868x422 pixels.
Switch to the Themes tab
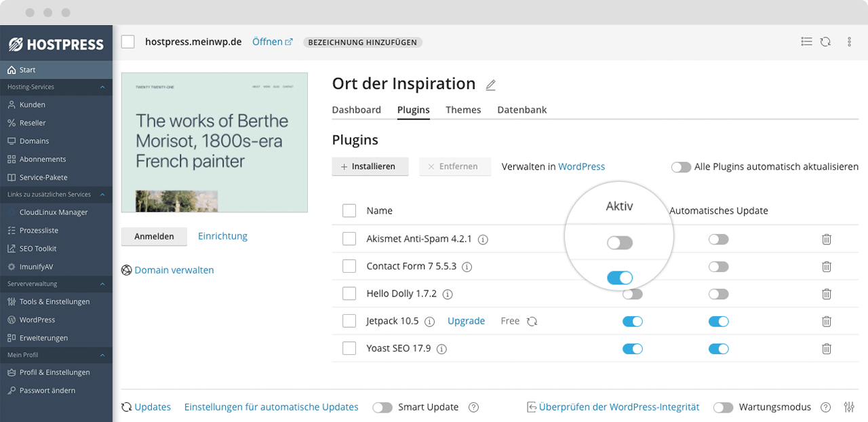pos(463,109)
